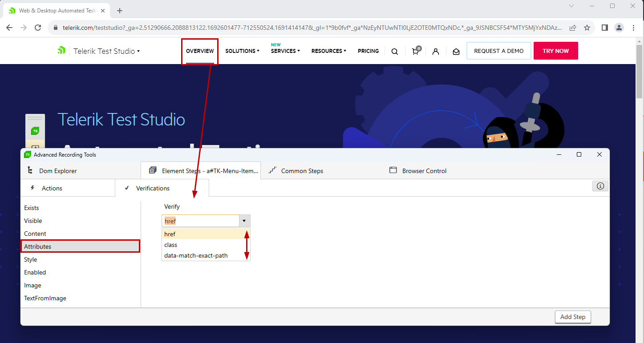The image size is (644, 343).
Task: Select Exists verification type
Action: 81,208
